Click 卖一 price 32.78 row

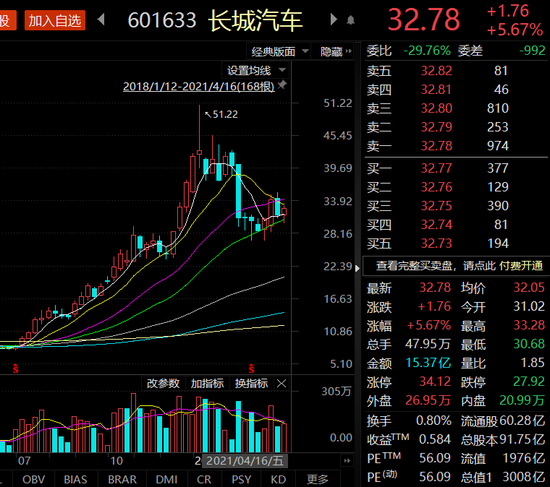click(455, 146)
